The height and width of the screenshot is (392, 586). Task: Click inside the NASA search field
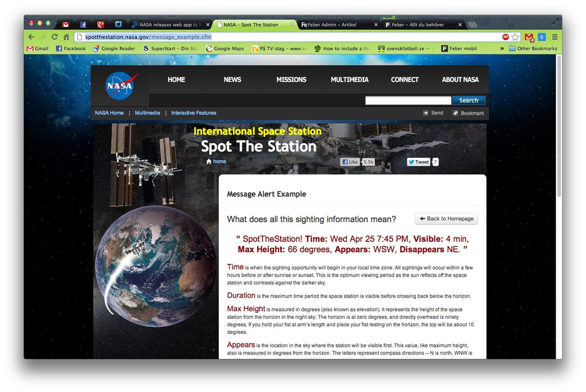point(407,100)
